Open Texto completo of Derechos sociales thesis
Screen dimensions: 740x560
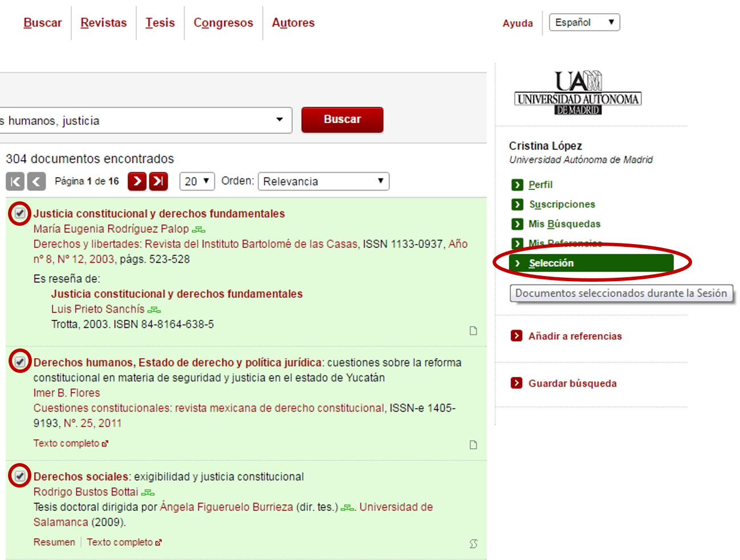(124, 542)
